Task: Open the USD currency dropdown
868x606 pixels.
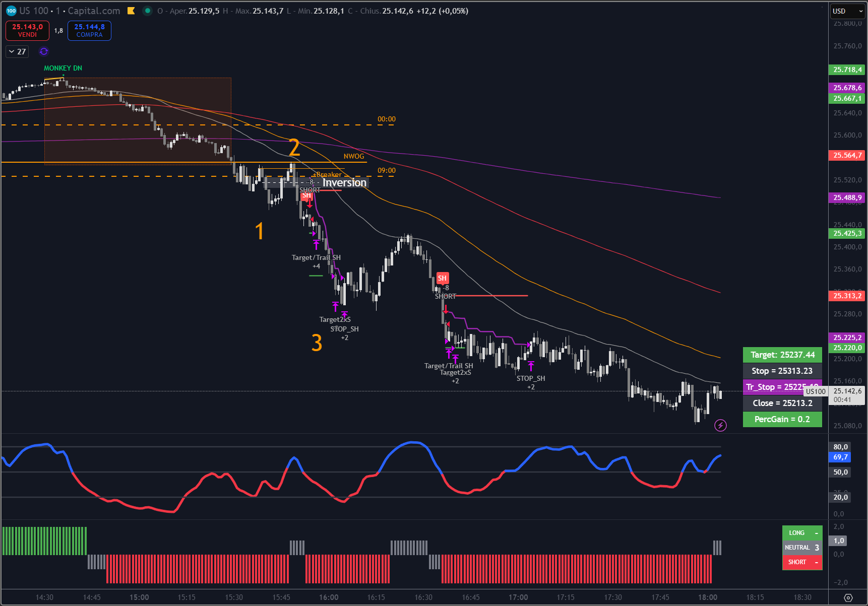Action: pyautogui.click(x=847, y=11)
